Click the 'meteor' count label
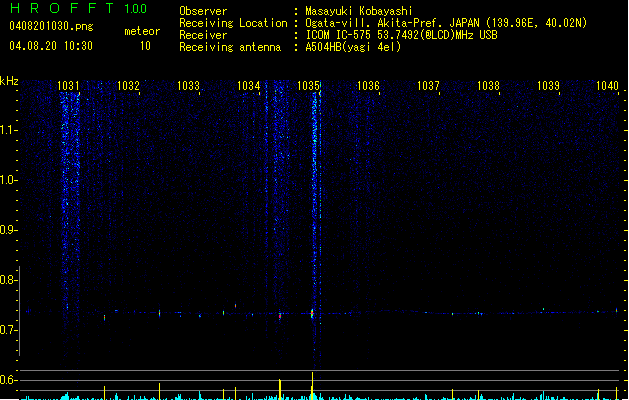Screen dimensions: 629x400 [142, 31]
